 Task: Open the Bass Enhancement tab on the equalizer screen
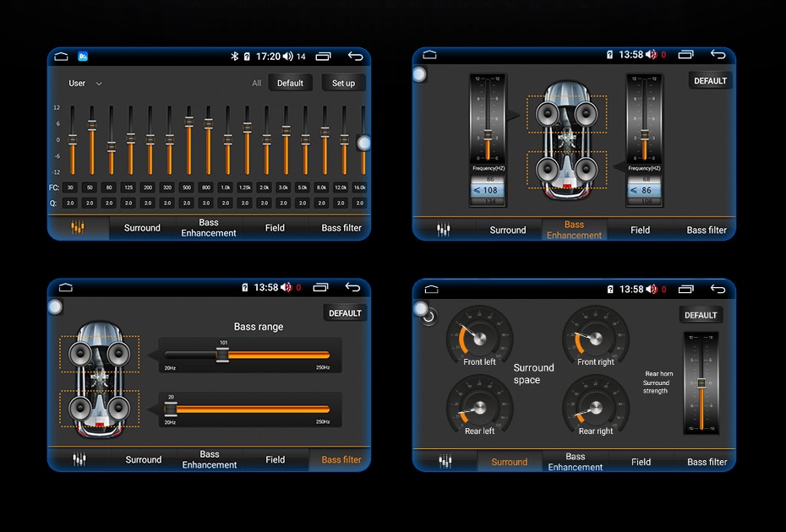coord(208,228)
